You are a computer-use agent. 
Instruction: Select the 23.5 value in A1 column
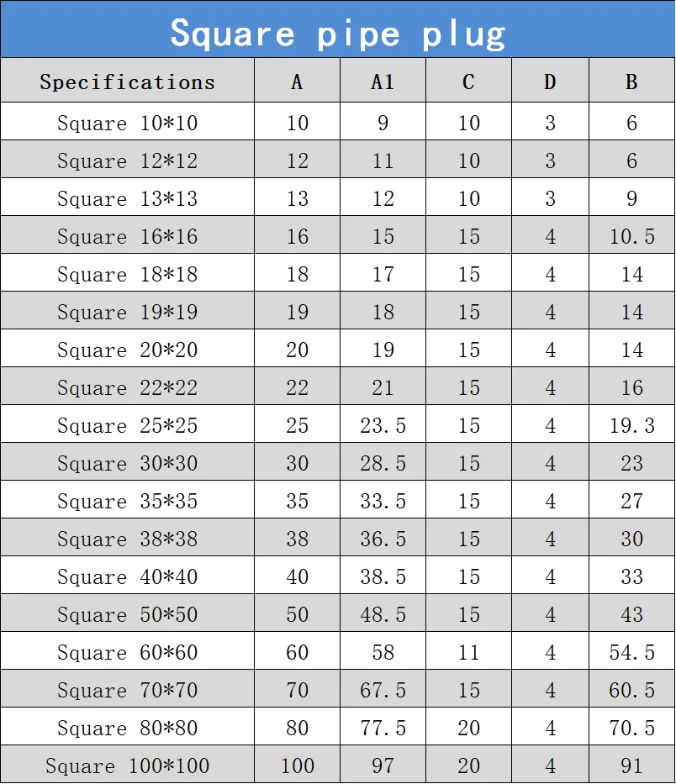(383, 424)
